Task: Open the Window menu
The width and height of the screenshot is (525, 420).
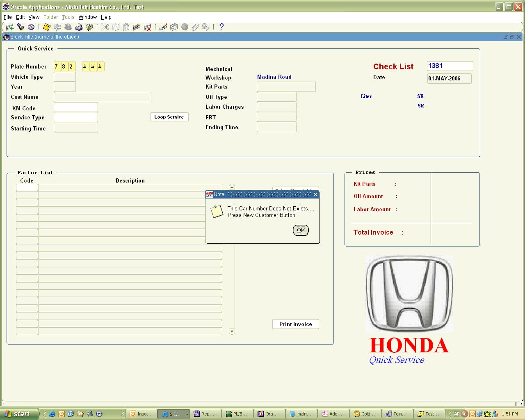Action: point(87,17)
